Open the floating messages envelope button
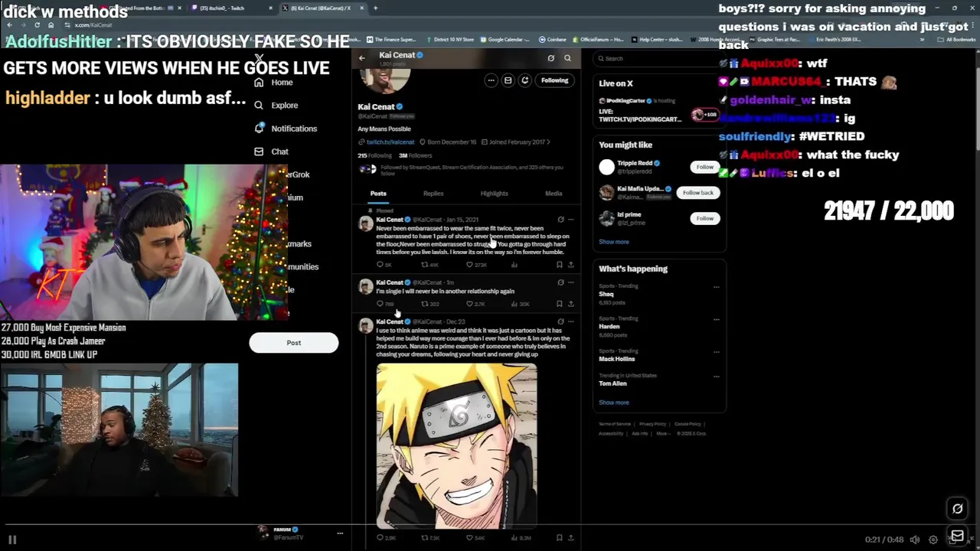The width and height of the screenshot is (980, 551). 957,536
